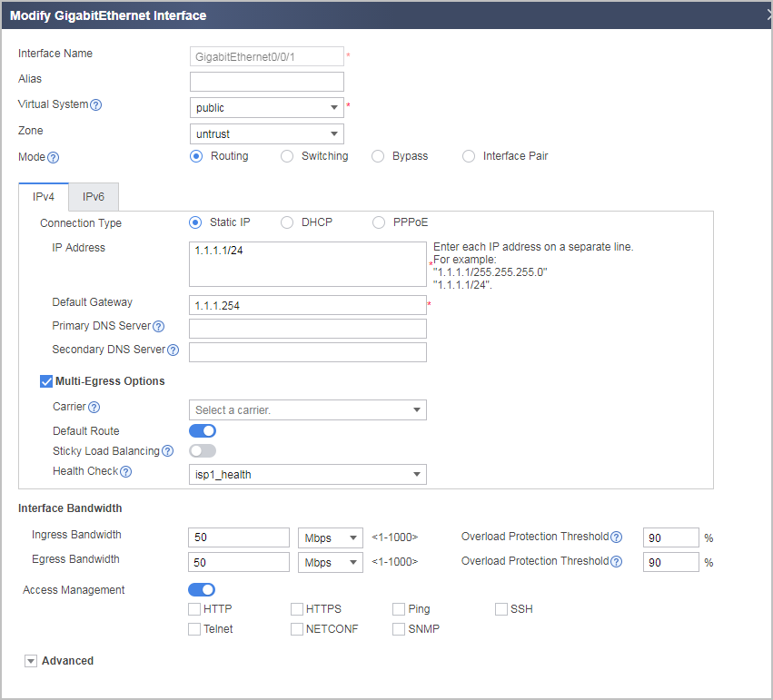
Task: Open the Select a carrier dropdown
Action: click(308, 409)
